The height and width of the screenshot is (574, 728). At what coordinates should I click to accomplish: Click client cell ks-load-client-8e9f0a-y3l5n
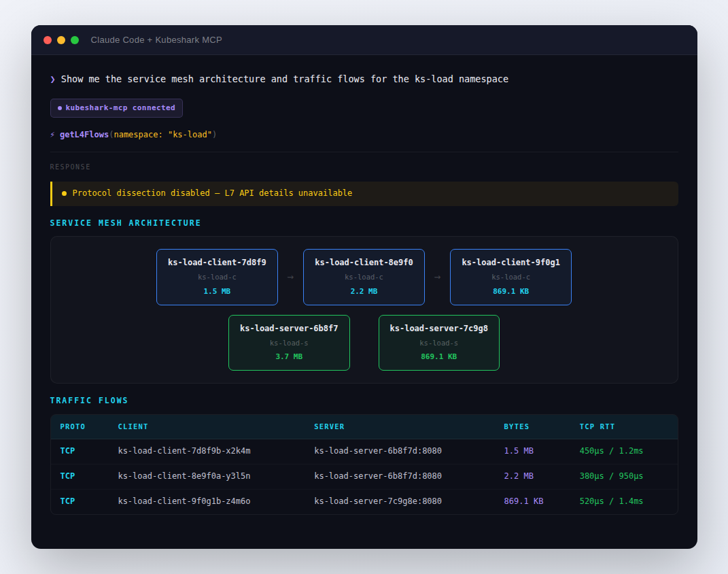pyautogui.click(x=184, y=476)
